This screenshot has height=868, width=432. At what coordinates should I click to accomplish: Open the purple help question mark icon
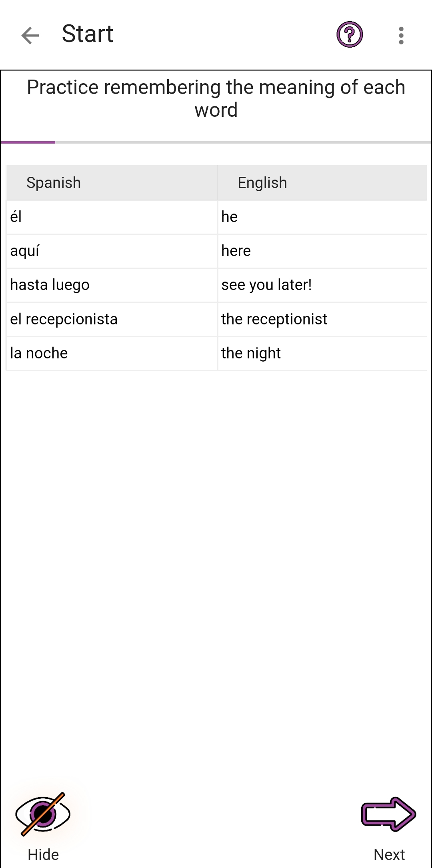tap(350, 35)
